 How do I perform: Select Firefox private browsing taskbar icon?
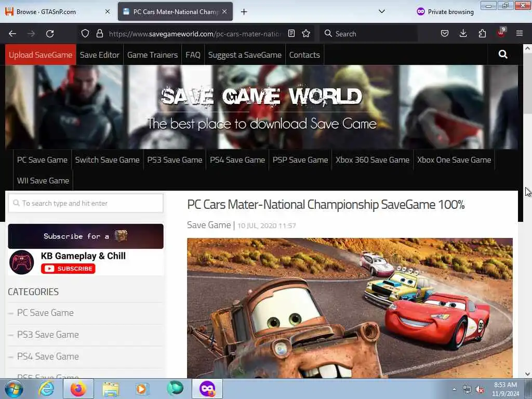click(x=207, y=389)
